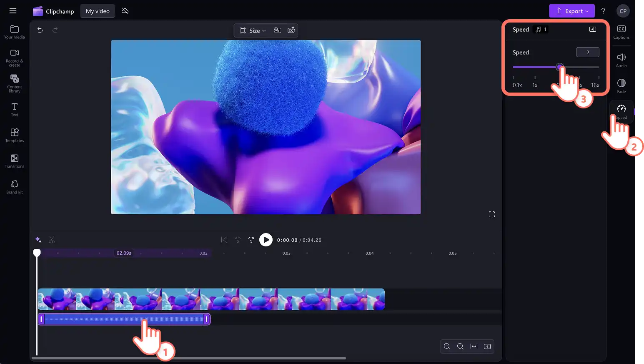The width and height of the screenshot is (644, 364).
Task: Open the Export dropdown
Action: click(571, 11)
